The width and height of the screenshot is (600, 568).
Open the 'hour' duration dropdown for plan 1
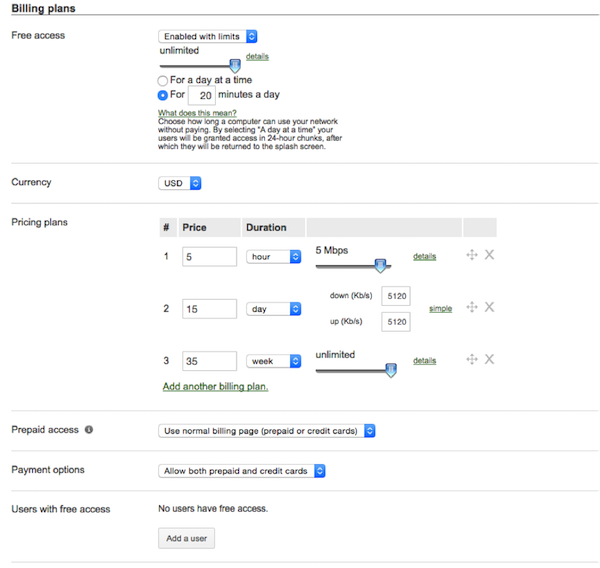tap(274, 257)
